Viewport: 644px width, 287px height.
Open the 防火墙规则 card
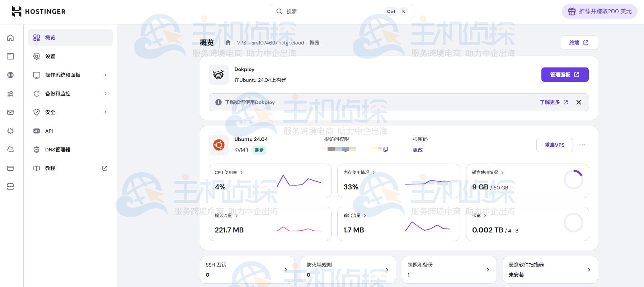(348, 270)
